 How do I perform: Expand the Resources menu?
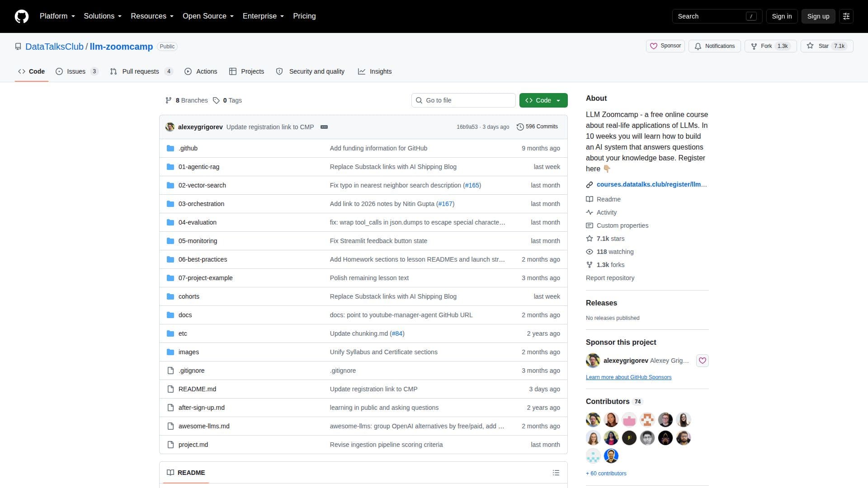point(152,16)
